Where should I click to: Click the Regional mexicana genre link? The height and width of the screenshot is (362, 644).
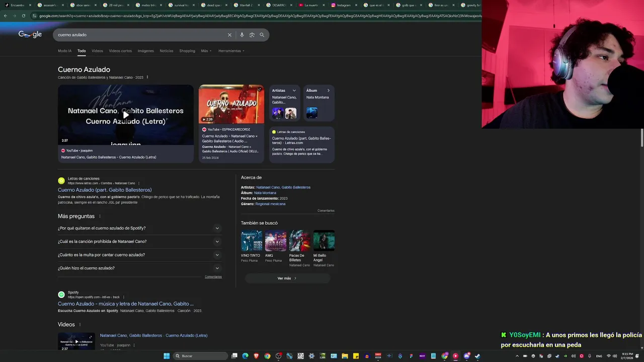(270, 204)
